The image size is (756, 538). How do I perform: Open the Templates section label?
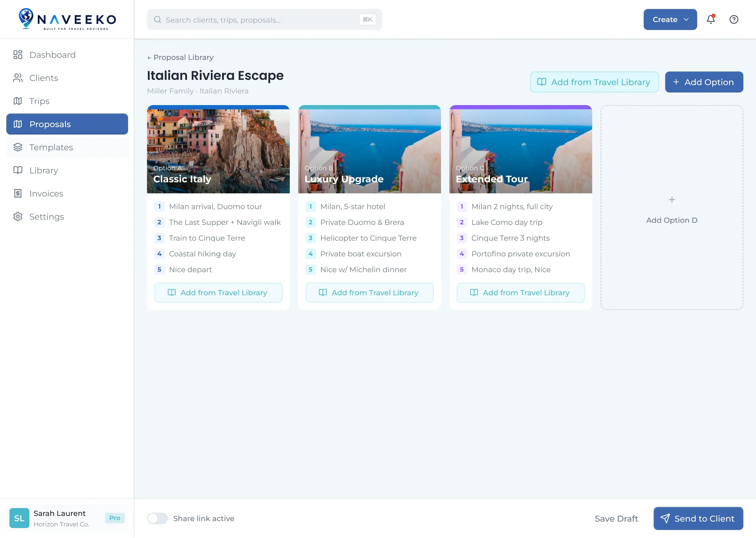(x=51, y=147)
